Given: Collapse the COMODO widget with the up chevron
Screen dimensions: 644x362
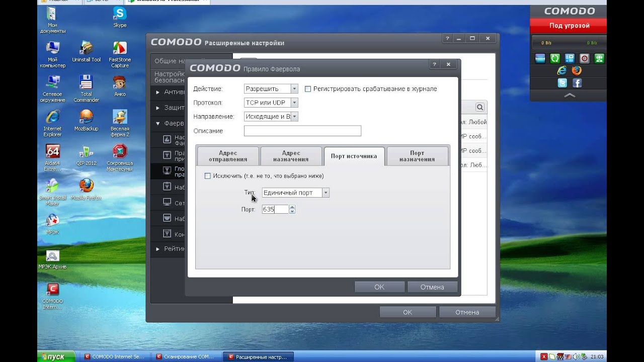Looking at the screenshot, I should click(570, 95).
